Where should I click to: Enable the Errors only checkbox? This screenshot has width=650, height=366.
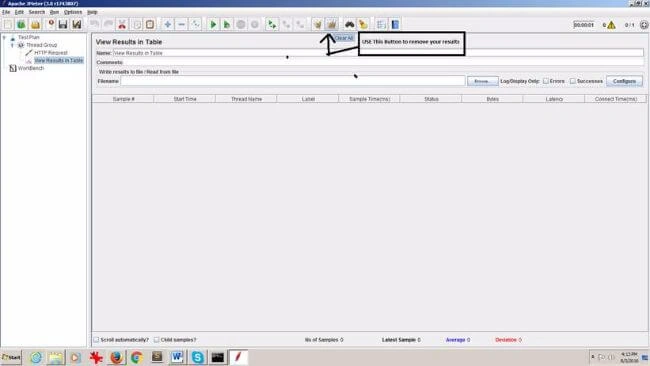click(x=546, y=81)
